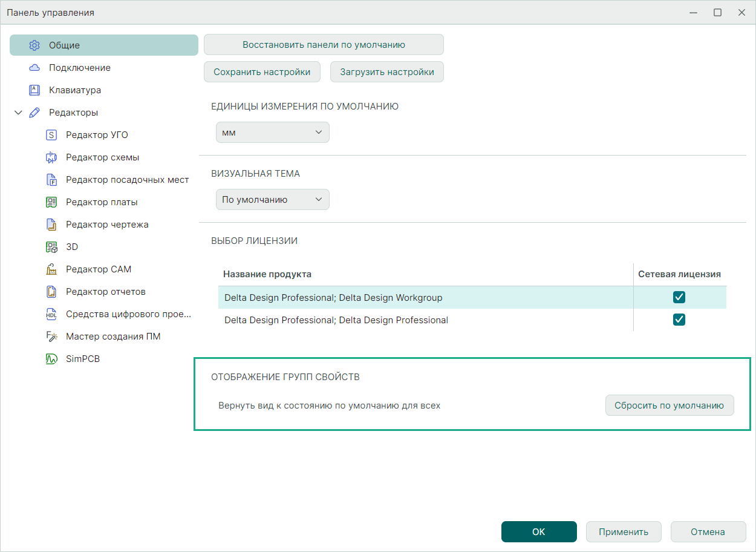
Task: Click the 3D settings icon
Action: click(51, 247)
